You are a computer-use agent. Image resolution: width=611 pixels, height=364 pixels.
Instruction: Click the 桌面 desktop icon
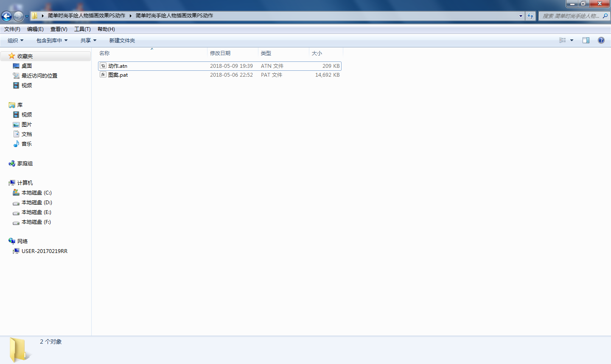coord(16,66)
